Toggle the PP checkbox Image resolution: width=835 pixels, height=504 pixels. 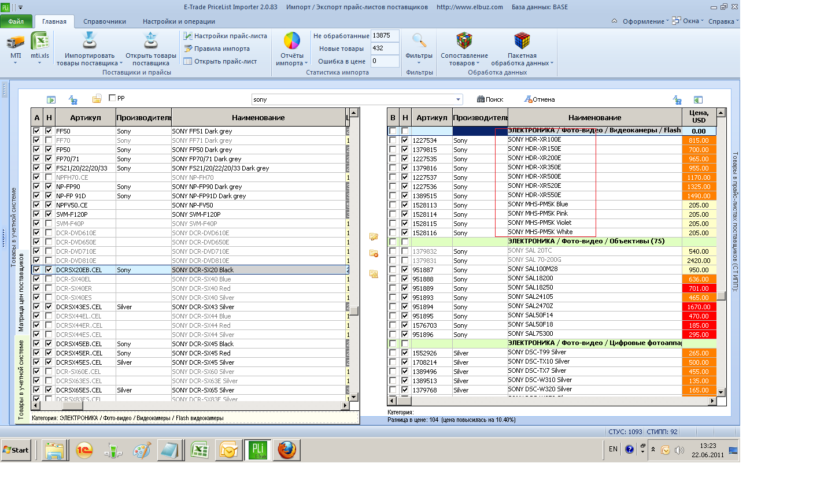point(112,98)
